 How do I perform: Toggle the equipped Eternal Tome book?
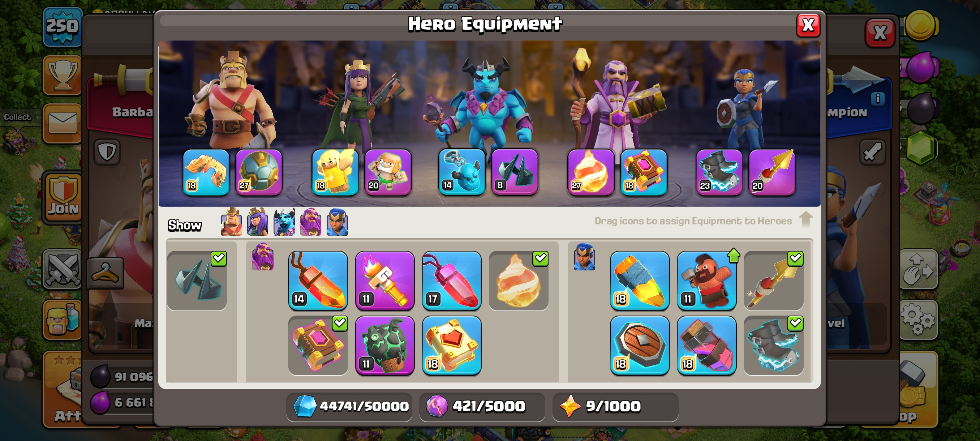318,346
